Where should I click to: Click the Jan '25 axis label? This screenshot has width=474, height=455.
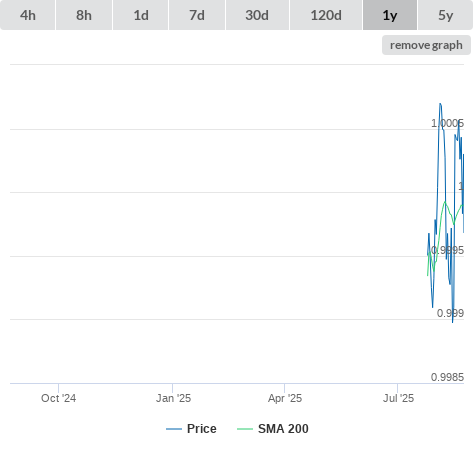pyautogui.click(x=173, y=398)
